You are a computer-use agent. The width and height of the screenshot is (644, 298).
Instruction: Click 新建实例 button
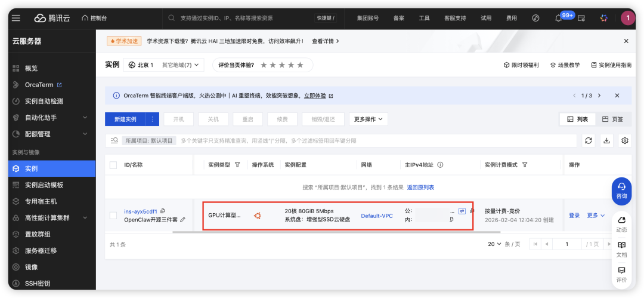(x=125, y=119)
